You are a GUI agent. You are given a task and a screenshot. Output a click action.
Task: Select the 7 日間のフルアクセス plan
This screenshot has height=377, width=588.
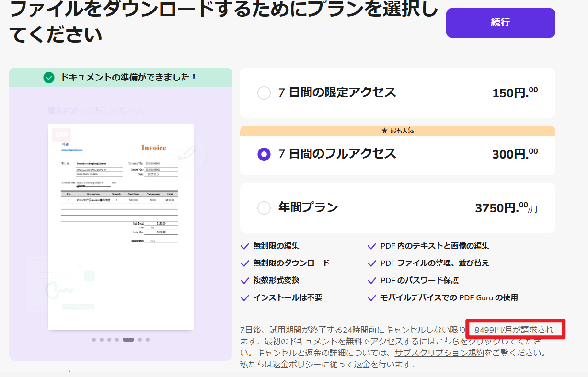264,154
